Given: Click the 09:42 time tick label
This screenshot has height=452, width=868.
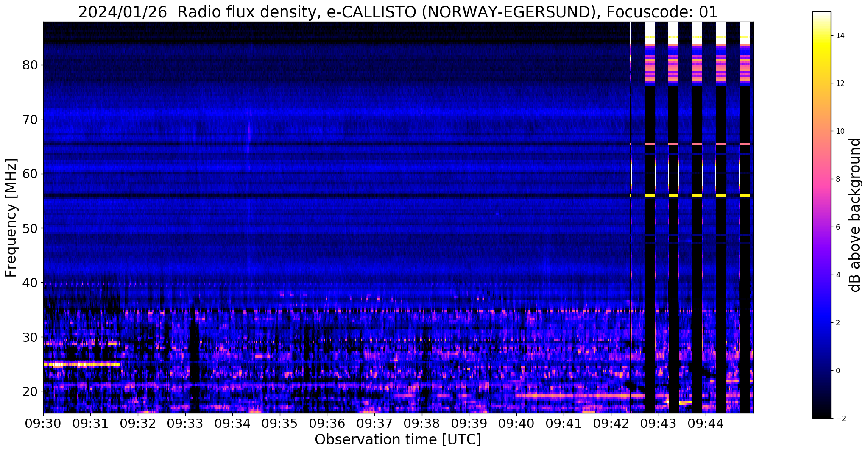Looking at the screenshot, I should (x=611, y=423).
